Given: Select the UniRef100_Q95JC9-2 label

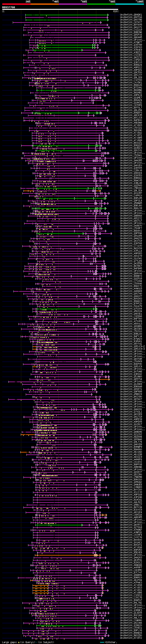Looking at the screenshot, I should (133, 347).
